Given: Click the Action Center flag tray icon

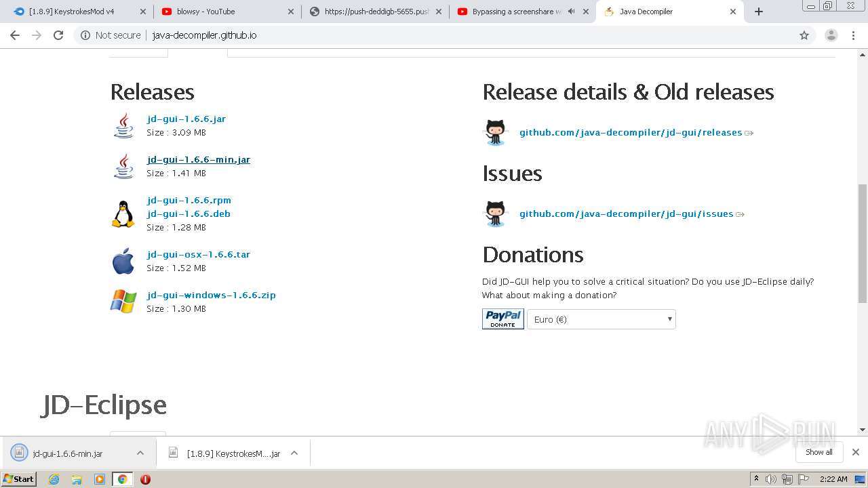Looking at the screenshot, I should [x=804, y=479].
